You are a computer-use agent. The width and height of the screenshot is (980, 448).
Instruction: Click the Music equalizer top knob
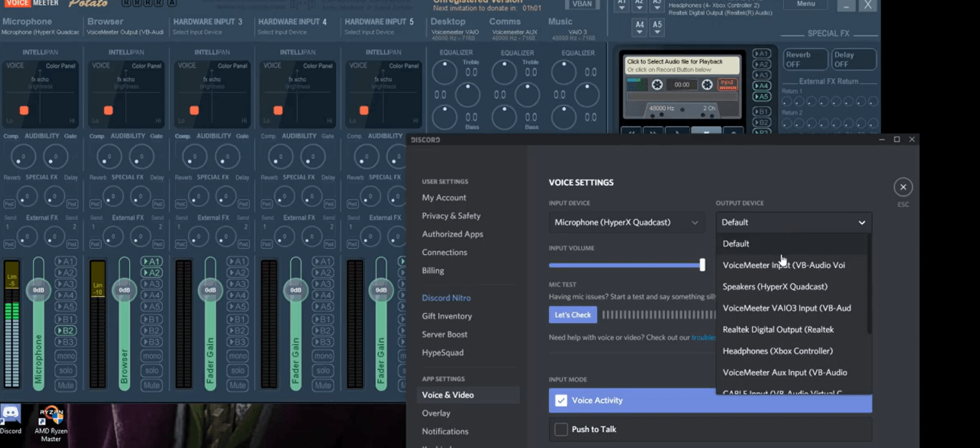pyautogui.click(x=564, y=72)
